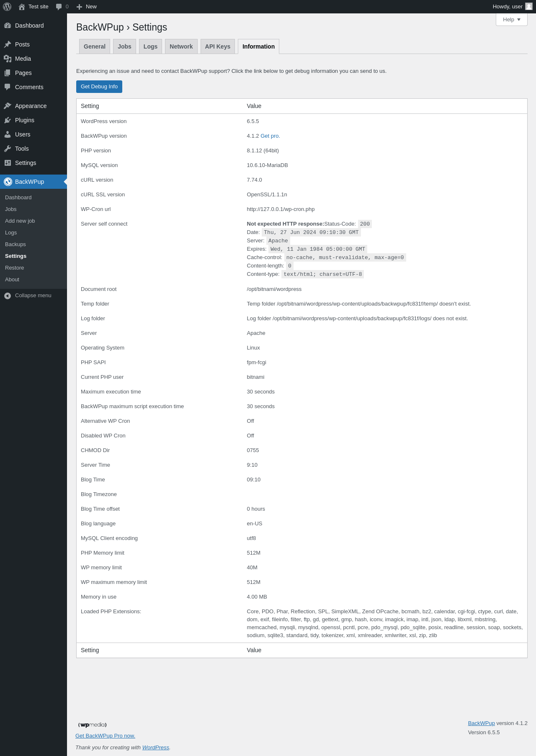
Task: Click the WordPress logo icon
Action: [7, 7]
